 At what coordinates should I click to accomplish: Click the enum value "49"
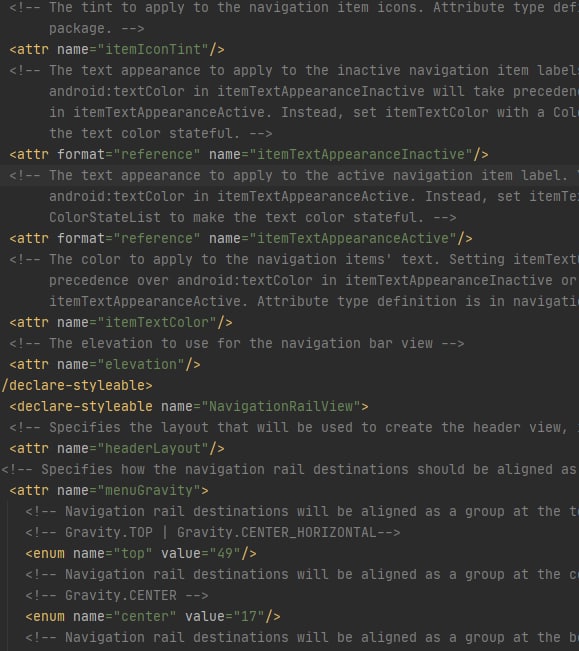click(x=225, y=553)
